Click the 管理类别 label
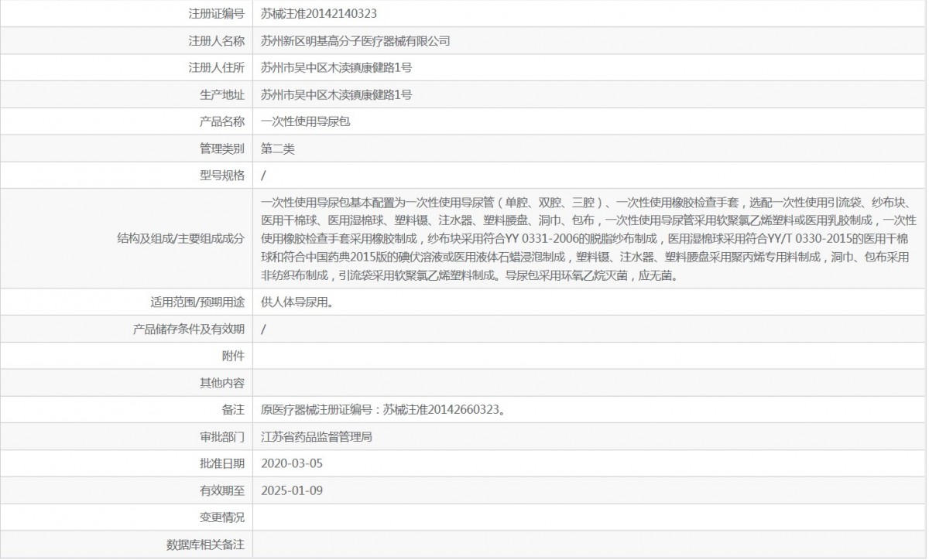This screenshot has width=929, height=560. [x=221, y=149]
